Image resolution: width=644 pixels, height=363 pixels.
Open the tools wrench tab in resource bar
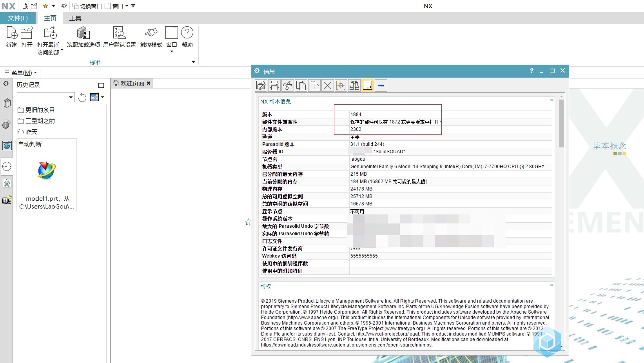click(x=7, y=183)
